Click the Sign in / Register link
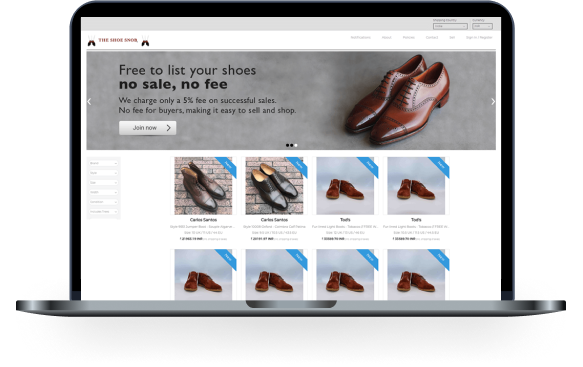 [479, 38]
